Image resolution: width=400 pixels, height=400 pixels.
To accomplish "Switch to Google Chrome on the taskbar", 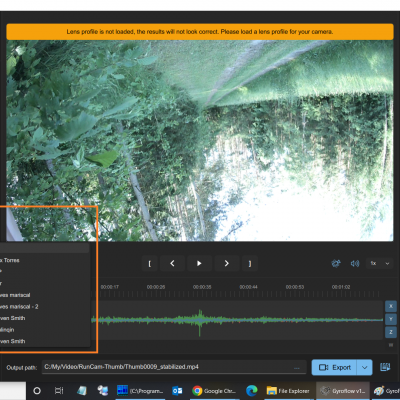I will [x=214, y=391].
